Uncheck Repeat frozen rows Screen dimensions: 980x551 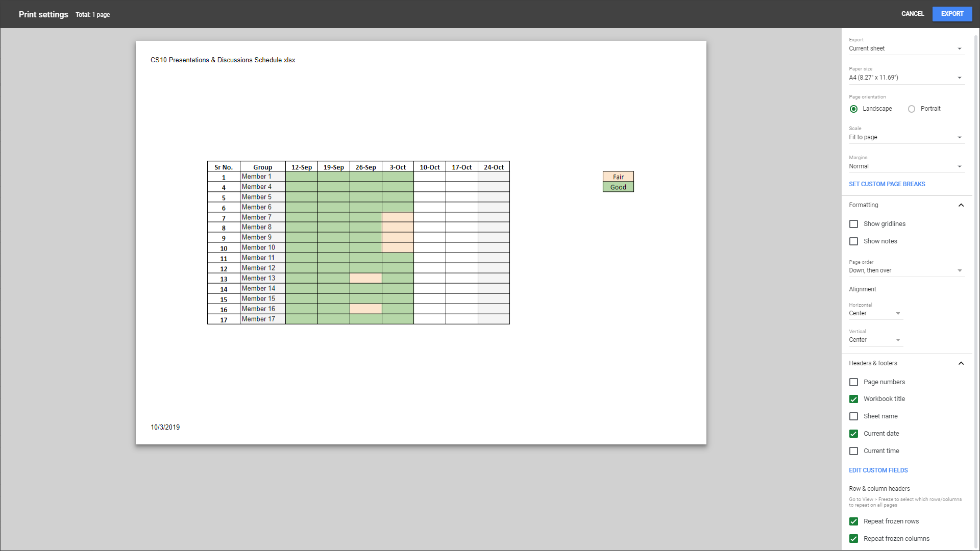click(x=853, y=521)
